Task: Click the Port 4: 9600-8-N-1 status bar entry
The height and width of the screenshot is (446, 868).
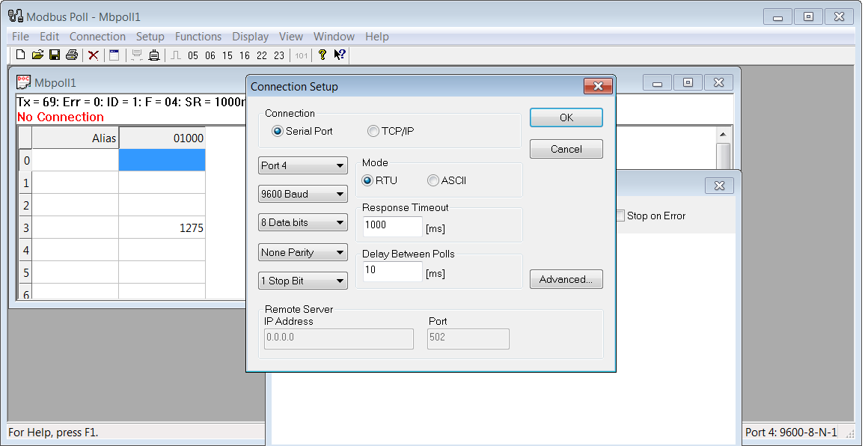Action: pyautogui.click(x=792, y=433)
